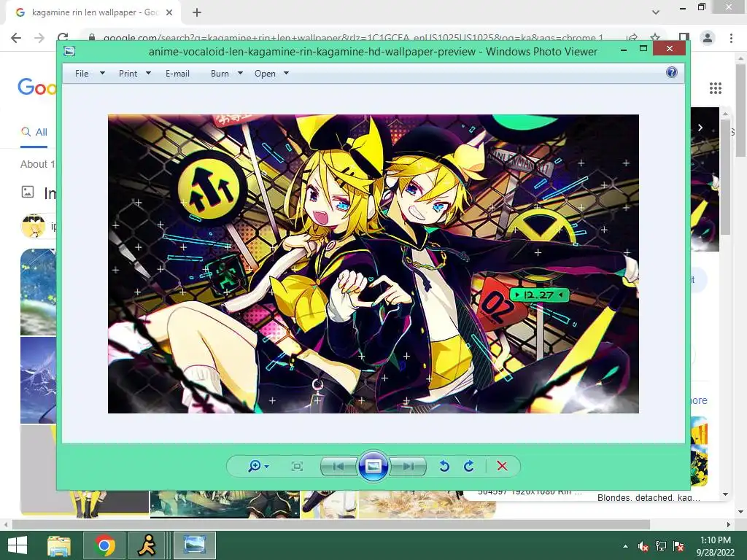Viewport: 747px width, 560px height.
Task: Click Chrome forward arrow
Action: click(39, 38)
